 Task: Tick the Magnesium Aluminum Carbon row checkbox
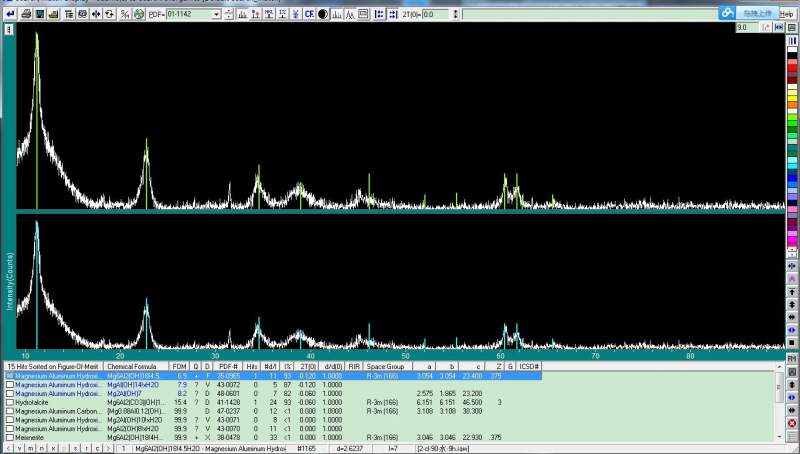tap(10, 411)
